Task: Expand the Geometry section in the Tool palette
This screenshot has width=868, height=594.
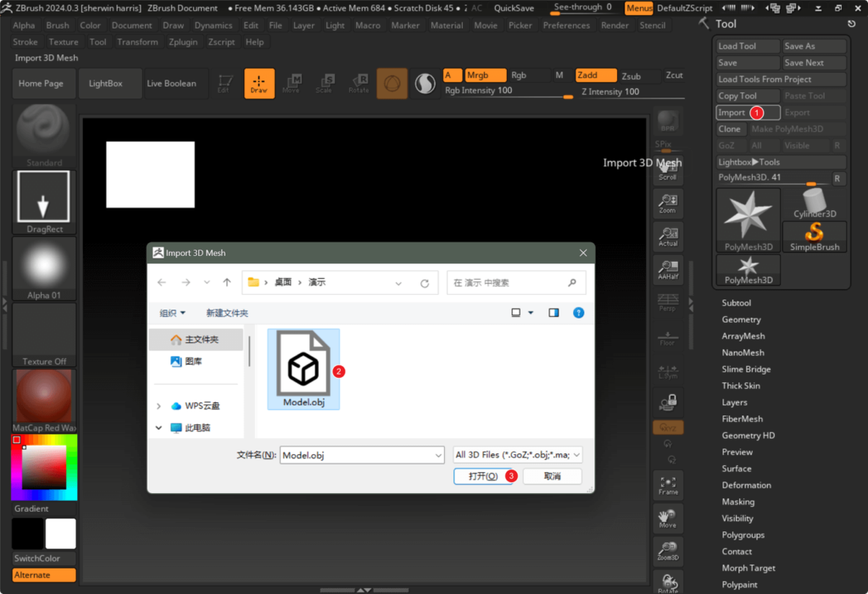Action: click(x=743, y=319)
